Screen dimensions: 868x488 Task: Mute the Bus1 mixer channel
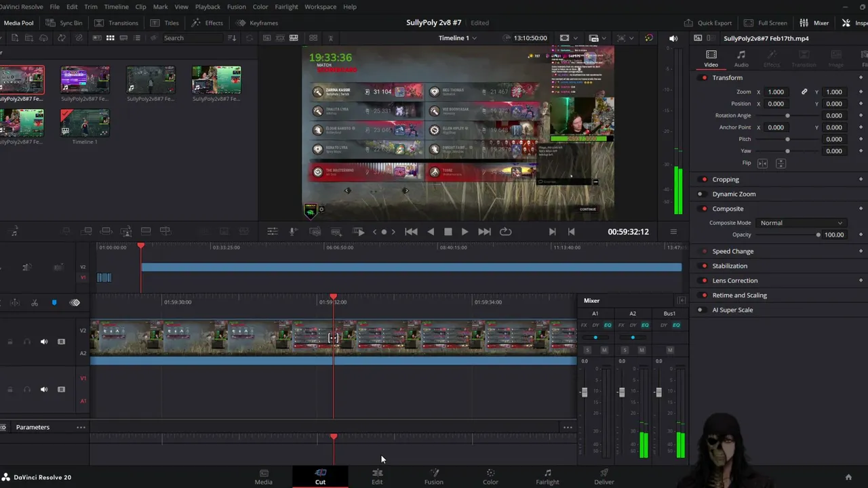(670, 350)
